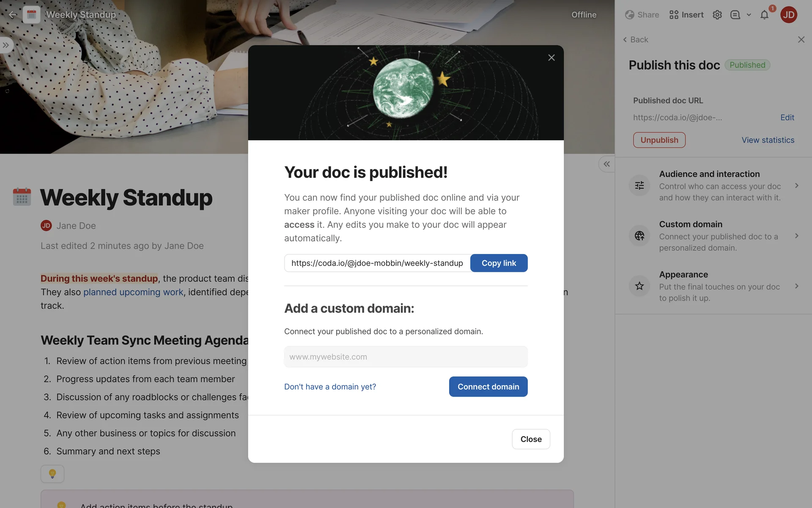Click the calendar doc icon in the header
This screenshot has height=508, width=812.
point(31,15)
